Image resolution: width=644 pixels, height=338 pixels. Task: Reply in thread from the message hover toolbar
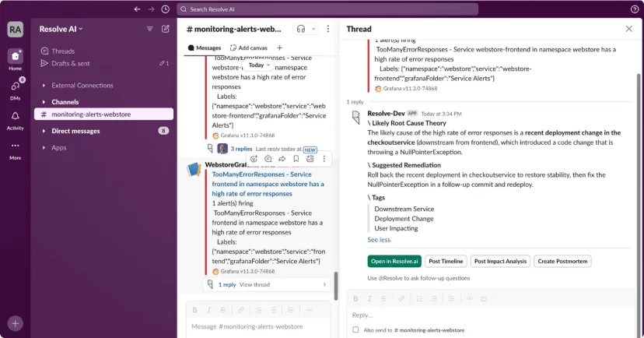(268, 159)
